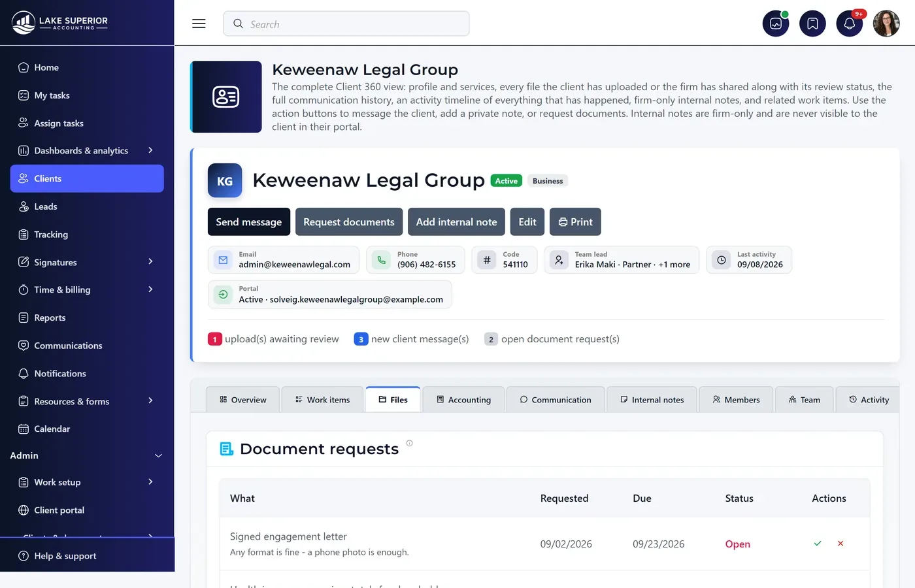915x588 pixels.
Task: Expand Dashboards & analytics submenu
Action: (x=150, y=150)
